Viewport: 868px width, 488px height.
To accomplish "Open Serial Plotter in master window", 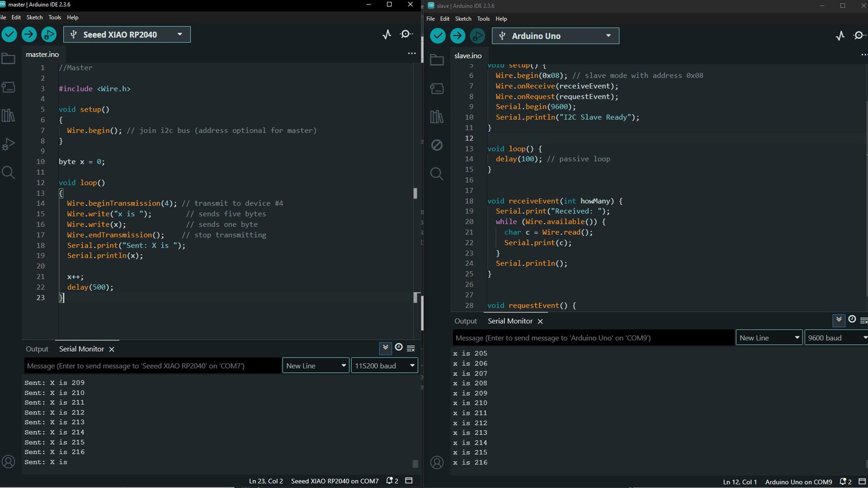I will click(x=387, y=34).
